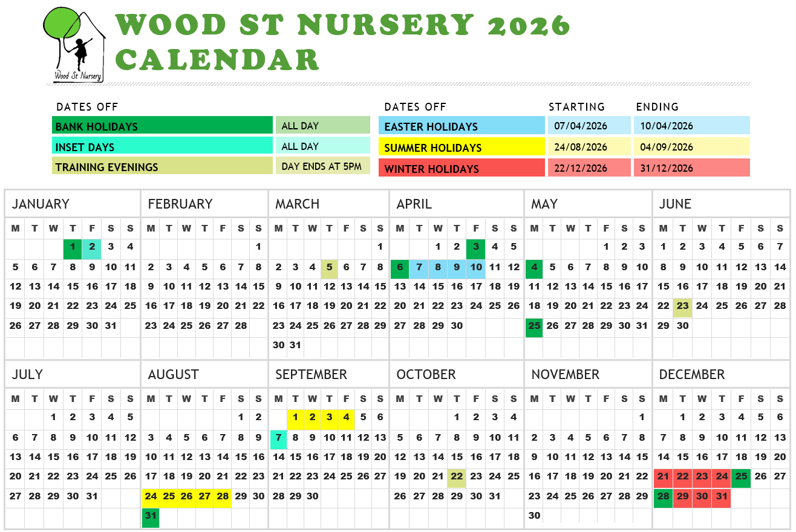Pick the September 7 inset day

pos(278,438)
